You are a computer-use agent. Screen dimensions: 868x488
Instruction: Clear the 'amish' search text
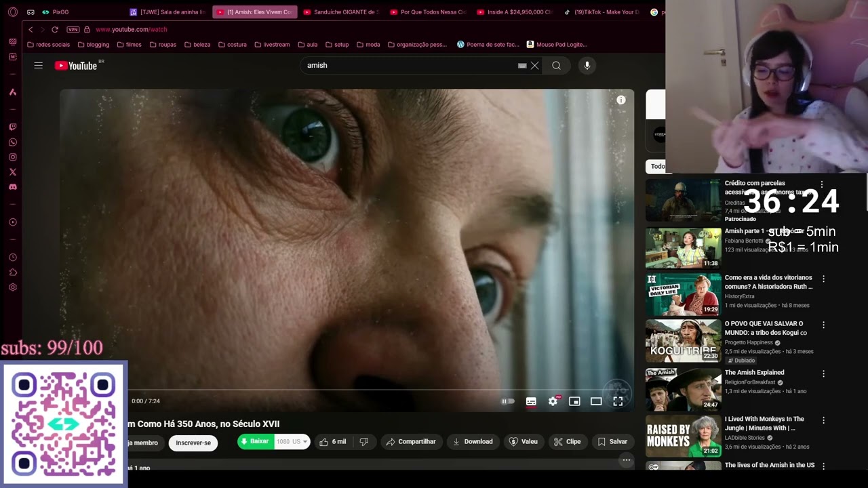coord(534,66)
